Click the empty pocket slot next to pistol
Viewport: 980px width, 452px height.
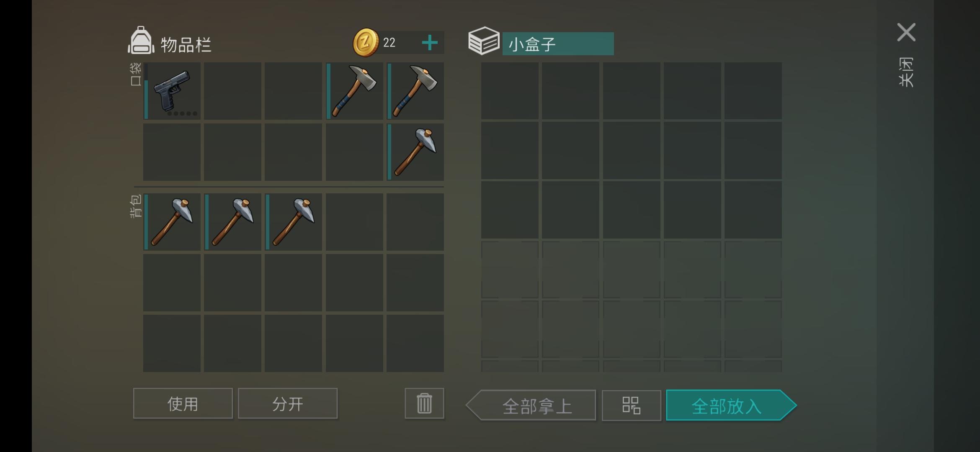232,91
